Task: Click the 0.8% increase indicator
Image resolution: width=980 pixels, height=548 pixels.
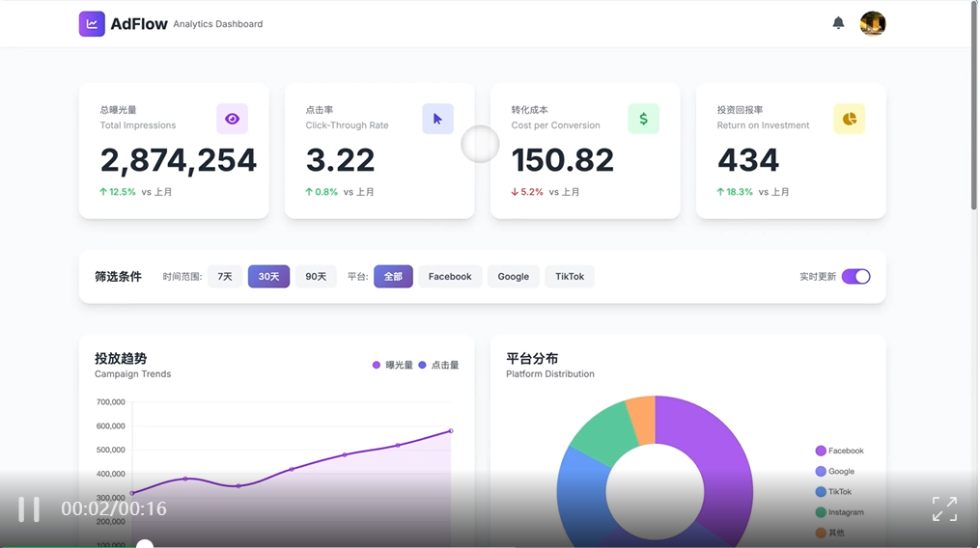Action: point(322,192)
